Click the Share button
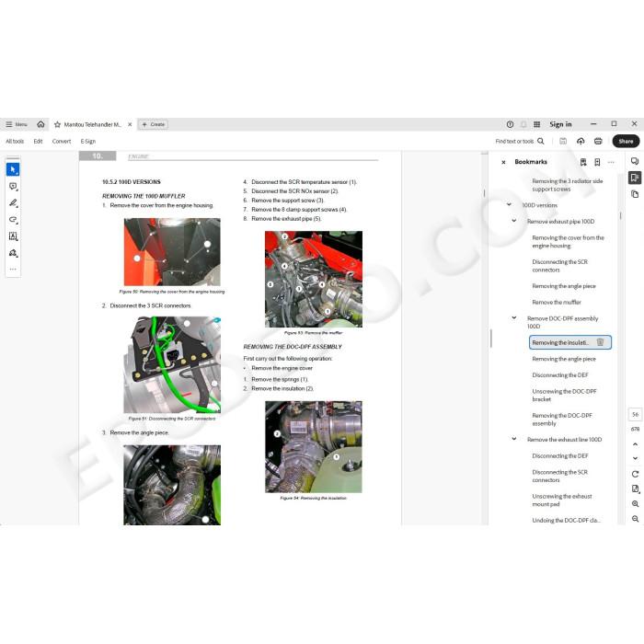The width and height of the screenshot is (644, 644). (626, 142)
